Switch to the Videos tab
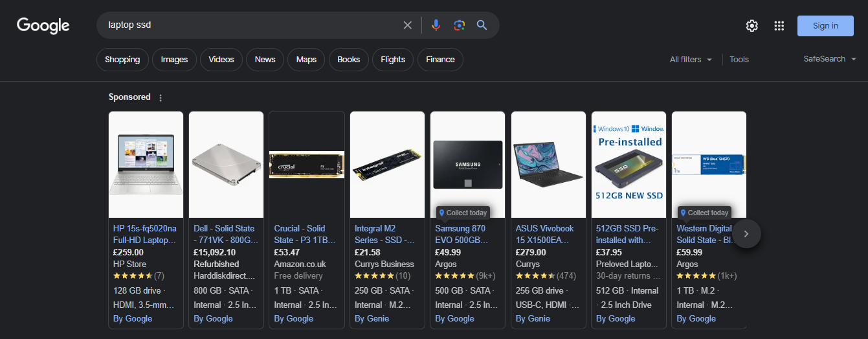The image size is (868, 339). click(221, 60)
